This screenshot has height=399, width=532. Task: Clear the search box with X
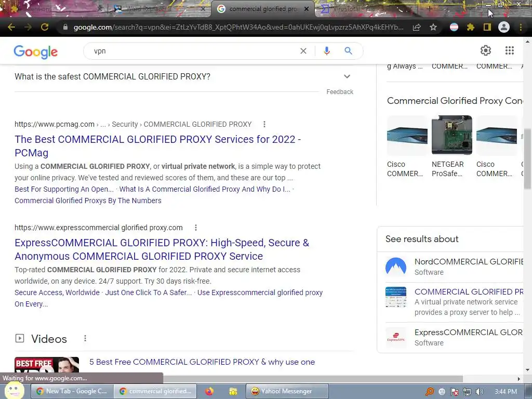[x=303, y=51]
